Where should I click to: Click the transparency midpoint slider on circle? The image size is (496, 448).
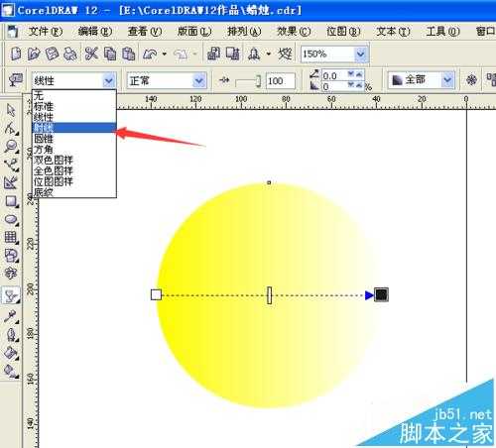[x=270, y=295]
